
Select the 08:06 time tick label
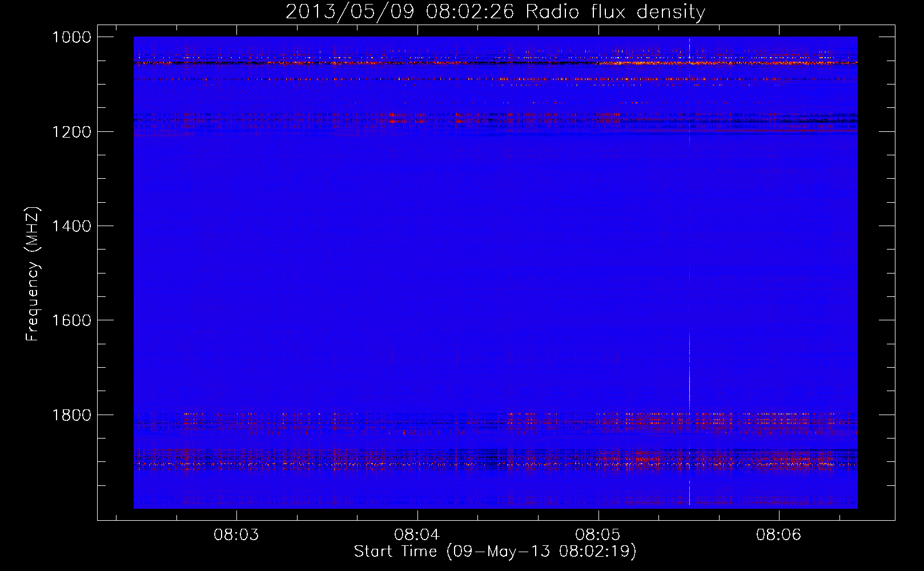click(x=779, y=535)
